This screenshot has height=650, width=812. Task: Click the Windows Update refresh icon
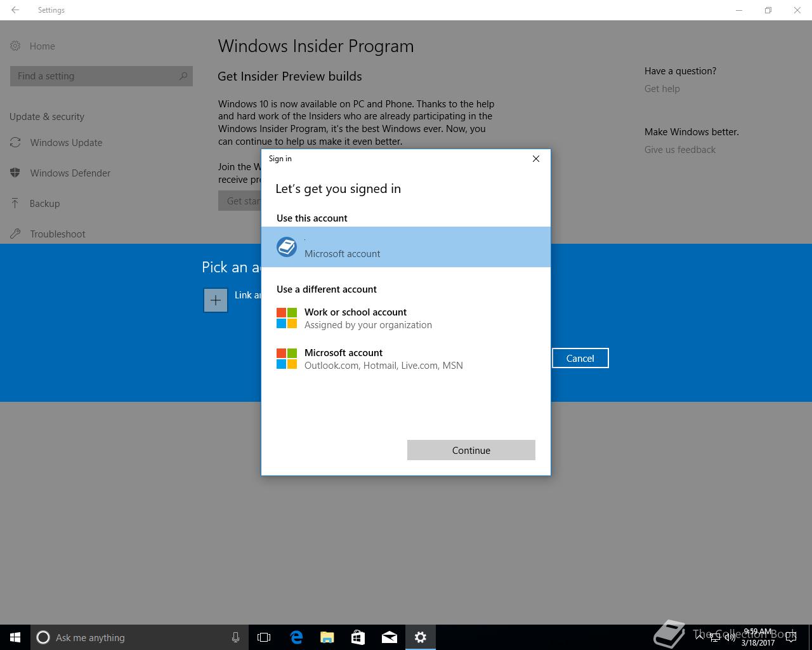(15, 142)
